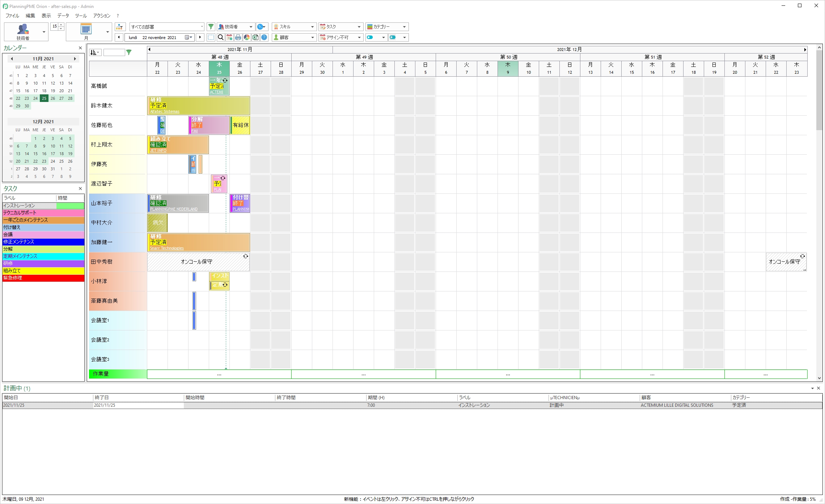Select the 組み立て task label

[x=43, y=270]
